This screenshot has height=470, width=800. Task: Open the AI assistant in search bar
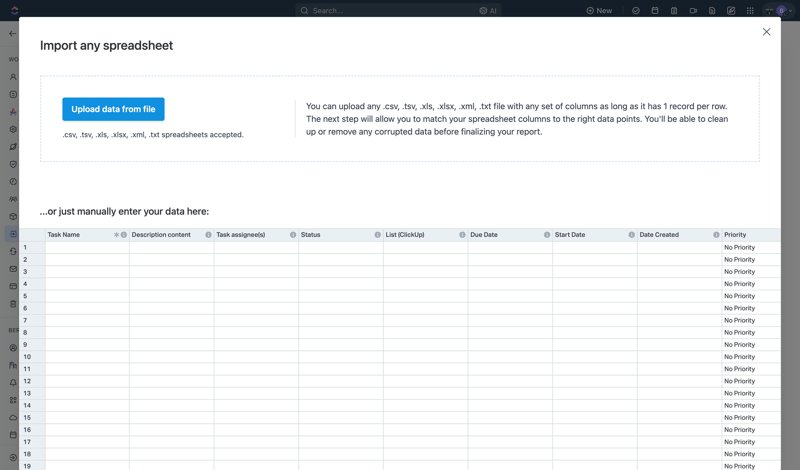(x=488, y=10)
